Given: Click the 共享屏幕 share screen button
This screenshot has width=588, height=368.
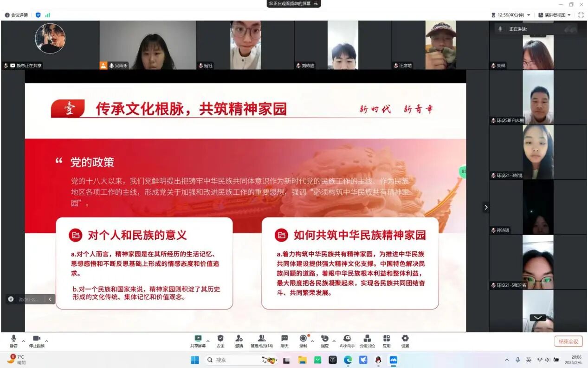Looking at the screenshot, I should coord(198,341).
